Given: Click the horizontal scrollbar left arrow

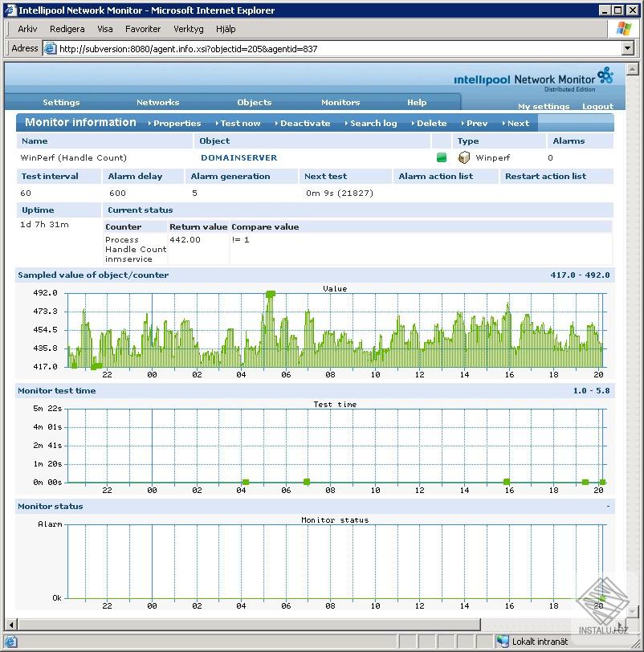Looking at the screenshot, I should tap(11, 624).
